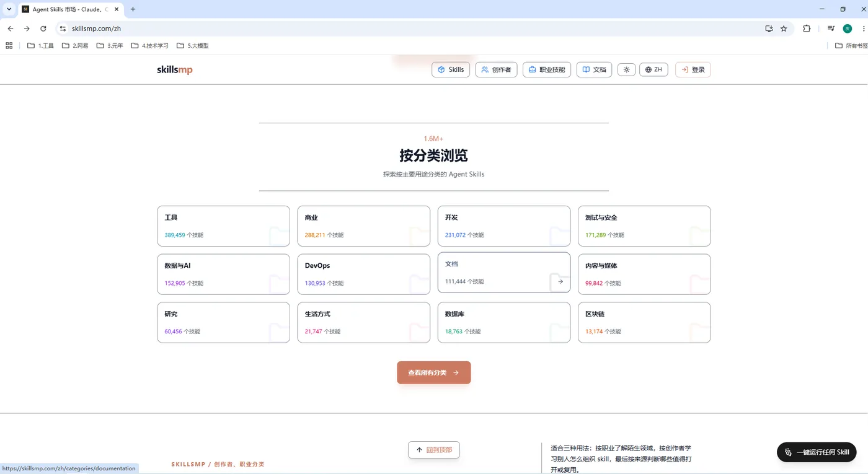Image resolution: width=868 pixels, height=474 pixels.
Task: Click the 130,953 skill count
Action: point(315,283)
